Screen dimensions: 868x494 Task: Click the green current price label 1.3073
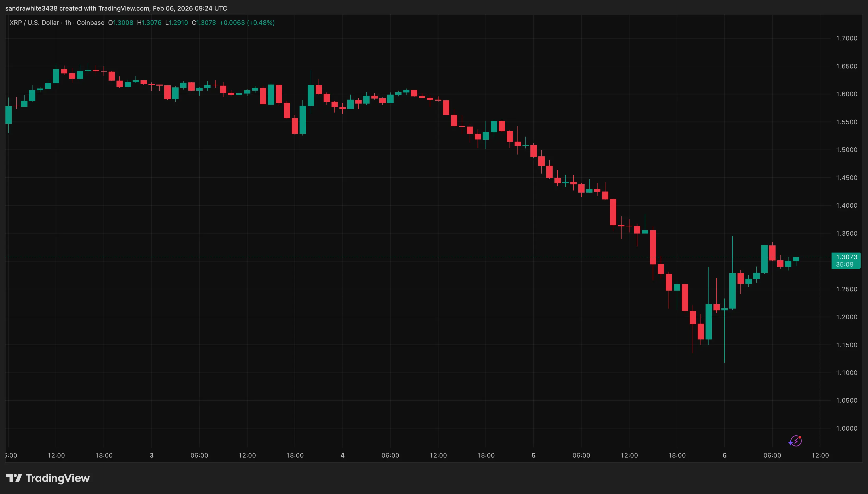click(846, 257)
